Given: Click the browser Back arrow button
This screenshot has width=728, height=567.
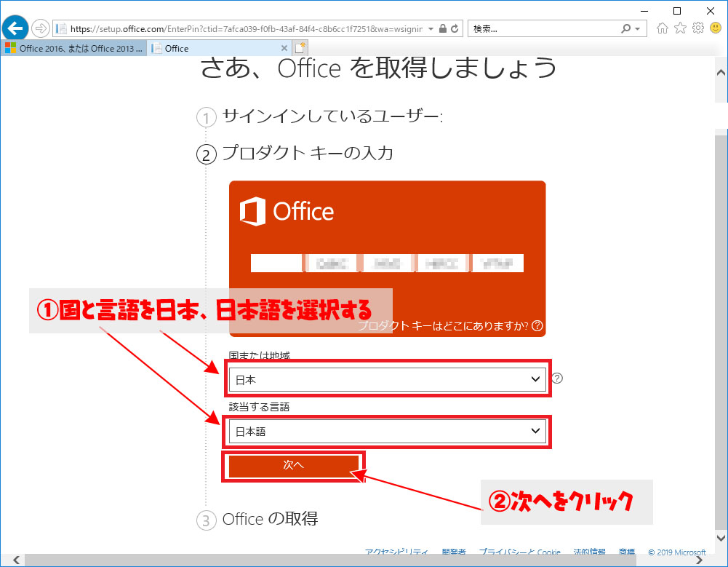Looking at the screenshot, I should coord(15,28).
